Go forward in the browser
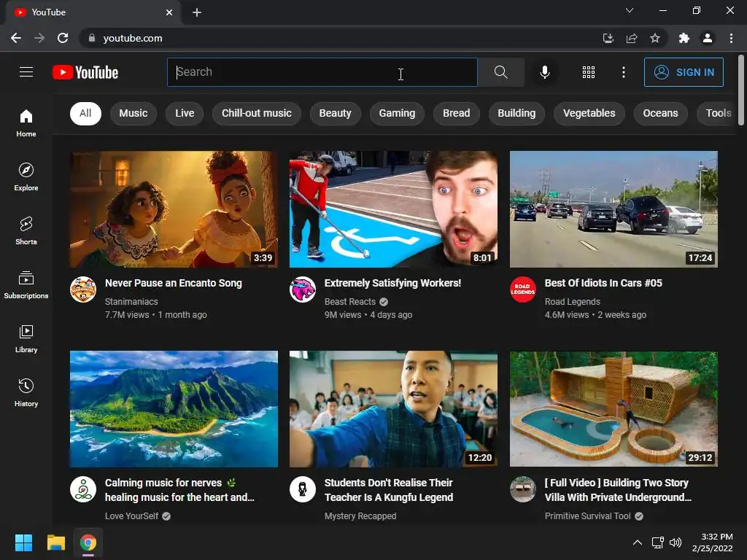Screen dimensions: 747x560 tap(39, 38)
